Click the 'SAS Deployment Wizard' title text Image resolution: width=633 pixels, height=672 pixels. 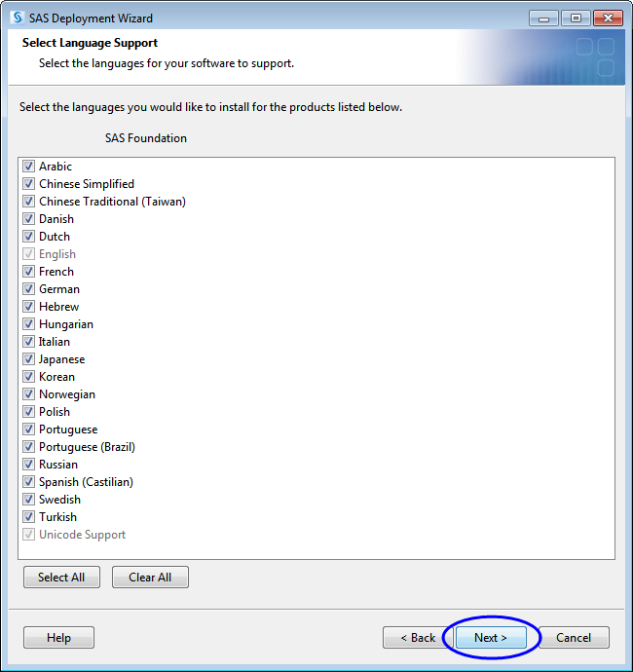(x=91, y=19)
